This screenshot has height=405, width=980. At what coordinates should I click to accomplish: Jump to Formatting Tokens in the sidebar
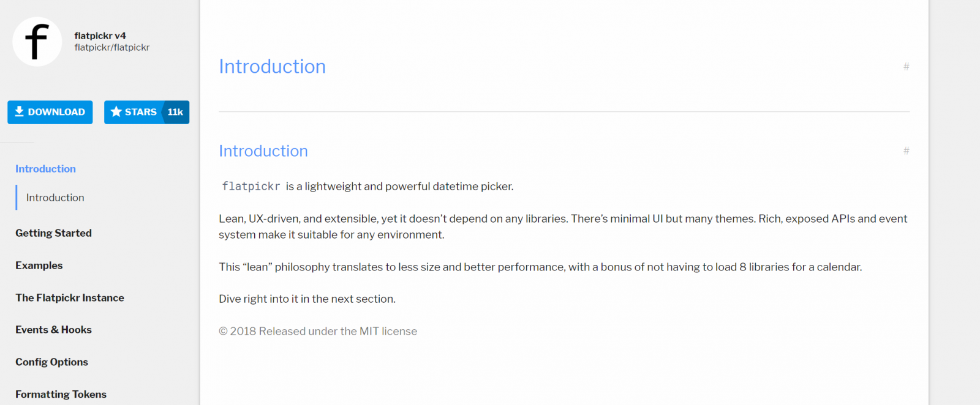click(x=61, y=395)
